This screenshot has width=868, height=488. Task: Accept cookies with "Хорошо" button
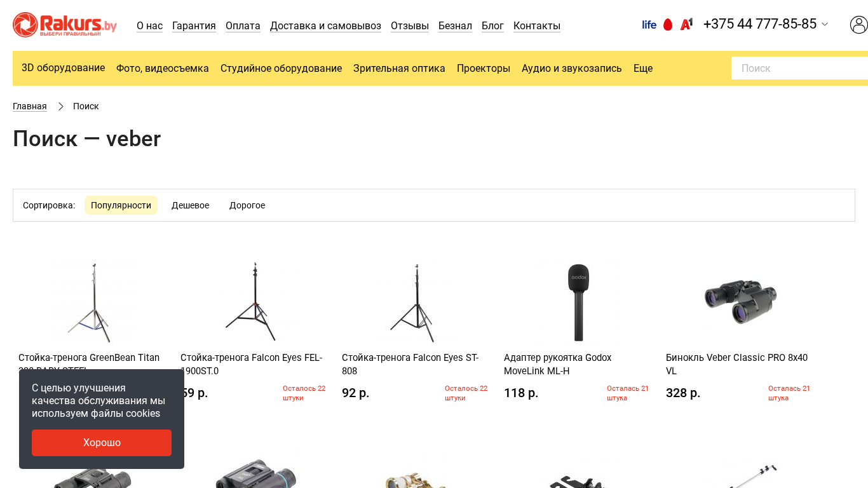click(x=102, y=442)
